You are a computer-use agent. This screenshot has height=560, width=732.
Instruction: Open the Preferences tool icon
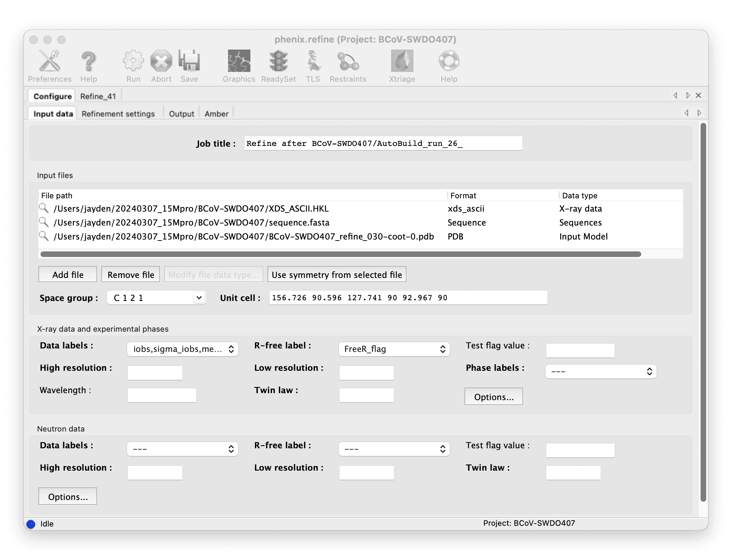pos(50,61)
